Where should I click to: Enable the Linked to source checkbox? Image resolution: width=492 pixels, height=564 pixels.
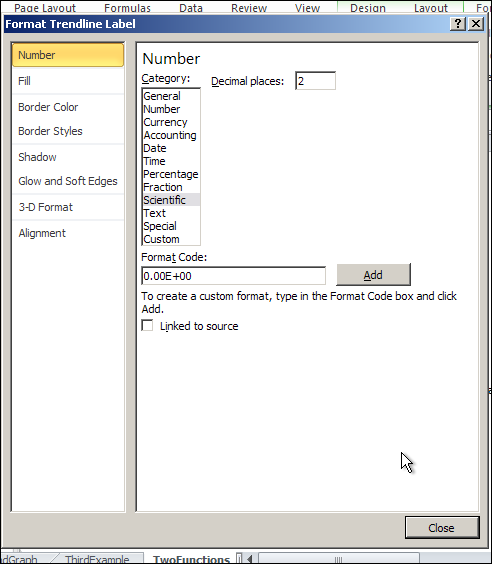tap(147, 326)
